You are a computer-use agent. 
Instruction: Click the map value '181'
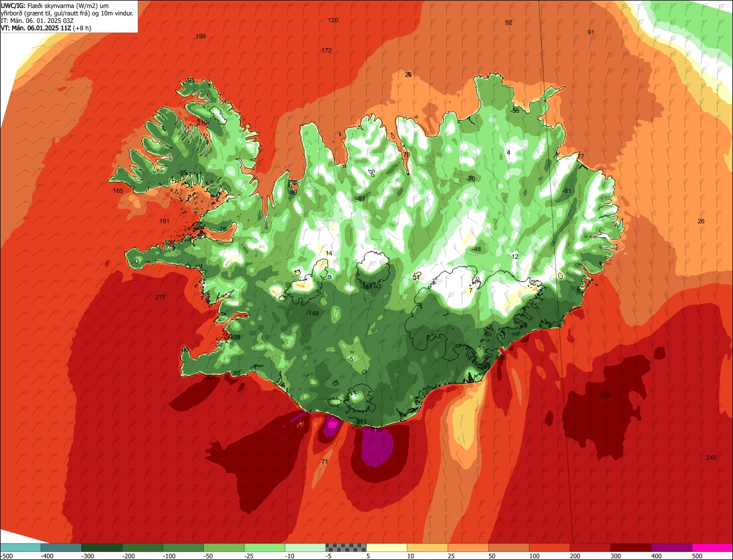coord(164,221)
